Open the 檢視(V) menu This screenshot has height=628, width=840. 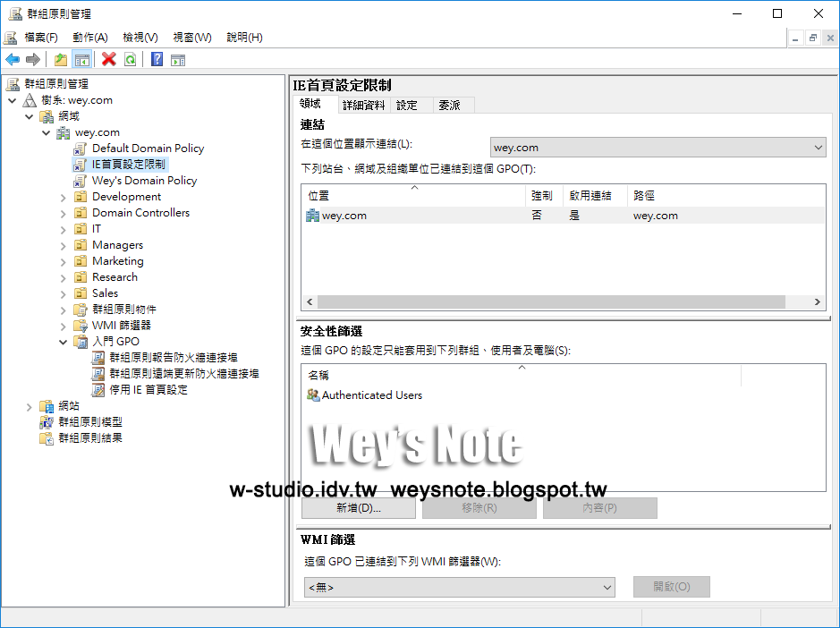pyautogui.click(x=140, y=37)
